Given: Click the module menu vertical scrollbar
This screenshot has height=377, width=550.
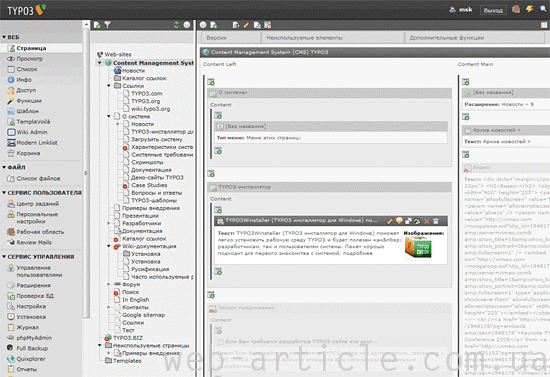Looking at the screenshot, I should tap(86, 172).
